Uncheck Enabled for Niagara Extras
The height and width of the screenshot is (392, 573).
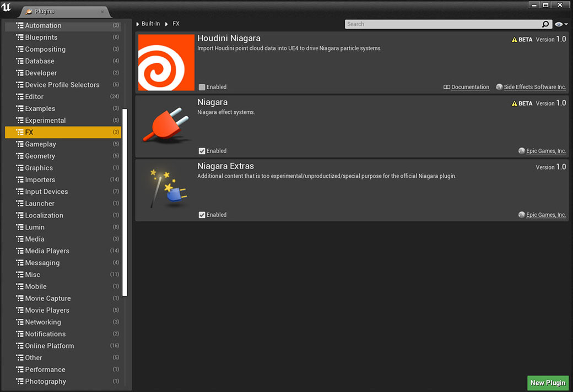coord(202,215)
